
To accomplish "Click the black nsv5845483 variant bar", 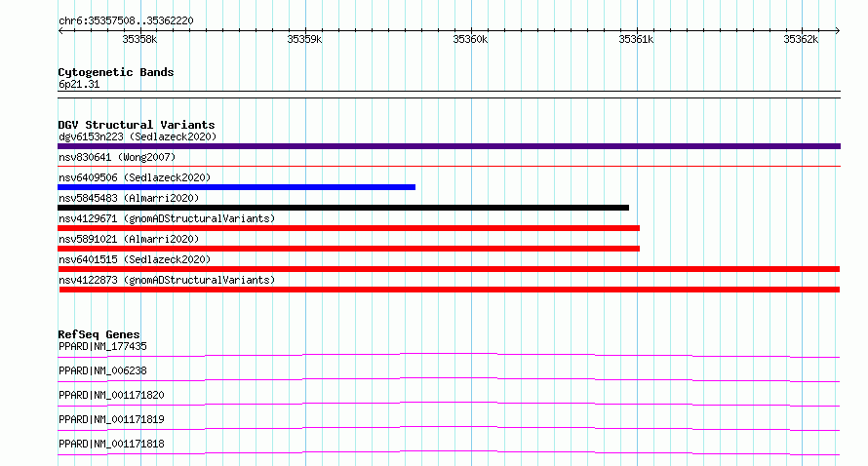I will (343, 208).
